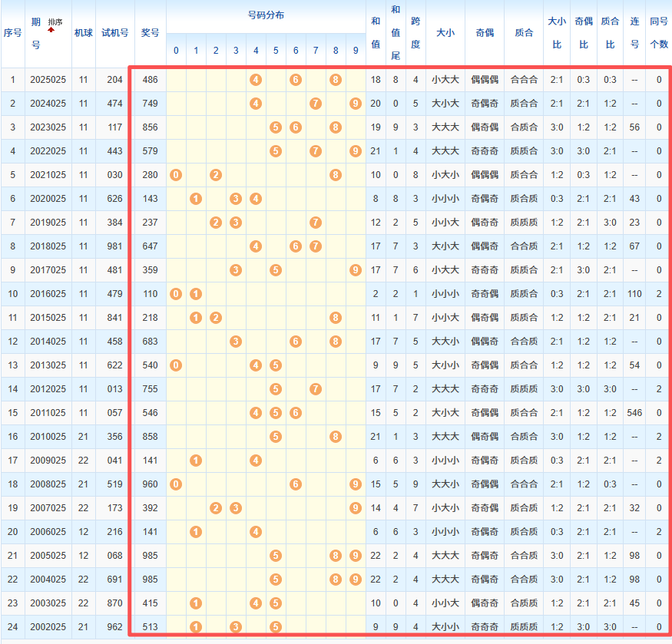The image size is (672, 644).
Task: Click orange ball 1 in row 2016025
Action: (x=196, y=294)
